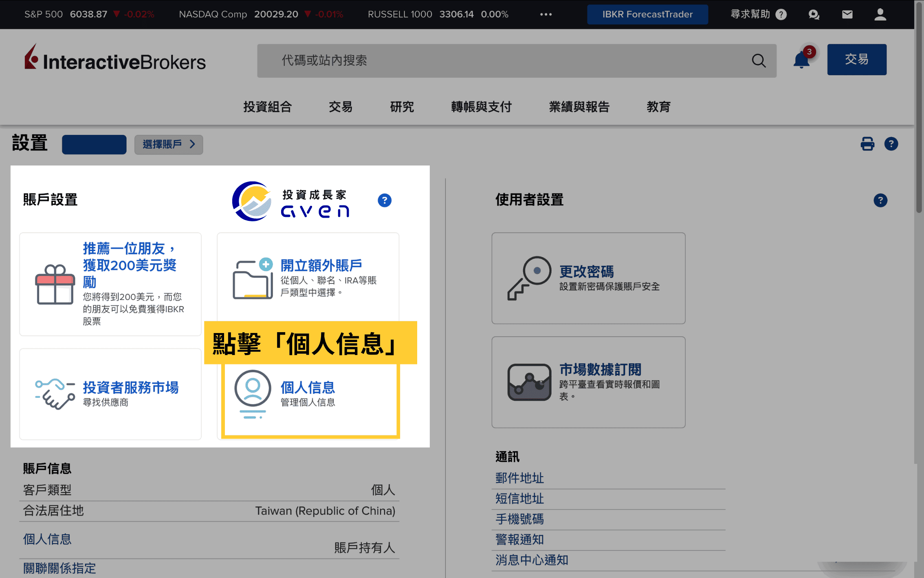
Task: Click the key icon for 更改密碼
Action: tap(529, 278)
